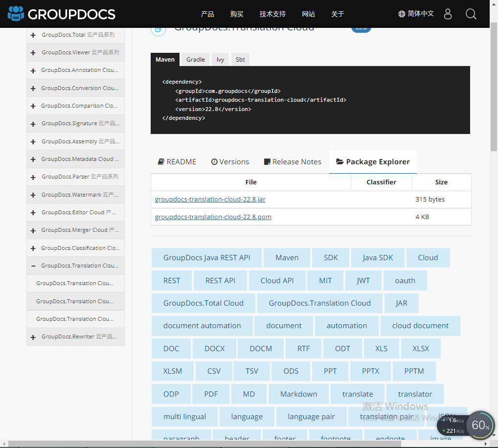Select GroupDocs.Rewriter 云产品 sidebar entry
The height and width of the screenshot is (448, 498).
[76, 336]
